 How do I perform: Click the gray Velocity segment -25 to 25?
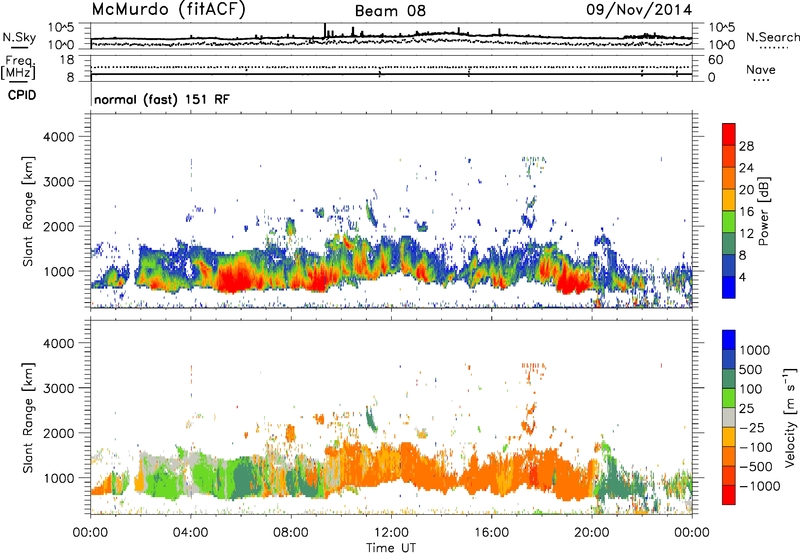[729, 417]
